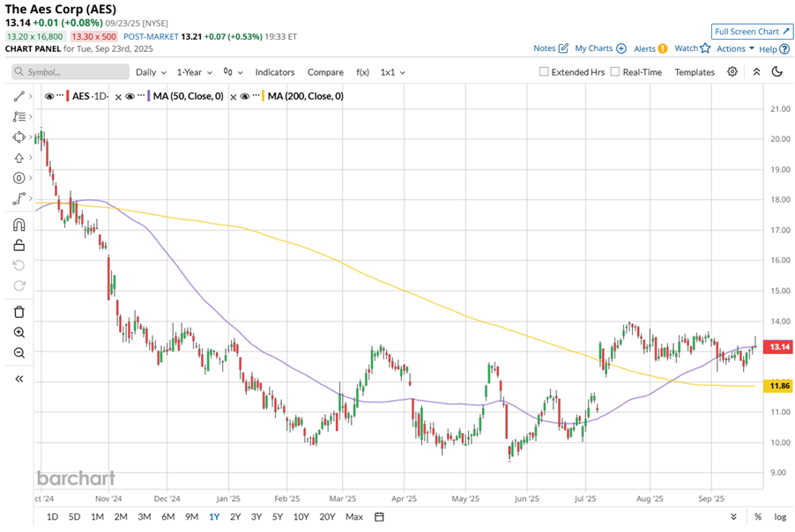Viewport: 795px width, 532px height.
Task: Zoom in using the magnifier plus icon
Action: pyautogui.click(x=19, y=332)
